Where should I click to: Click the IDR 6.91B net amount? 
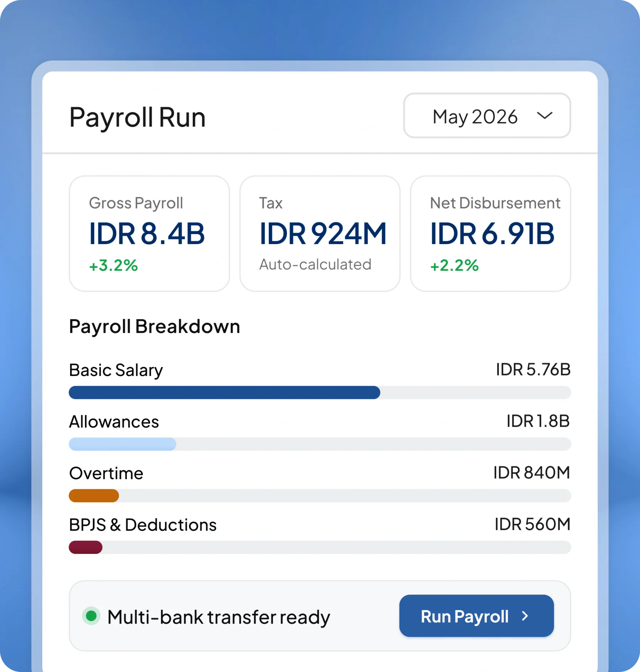click(x=492, y=234)
